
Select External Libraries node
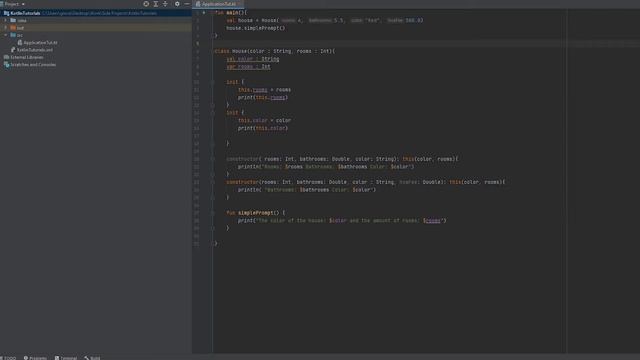click(x=23, y=57)
